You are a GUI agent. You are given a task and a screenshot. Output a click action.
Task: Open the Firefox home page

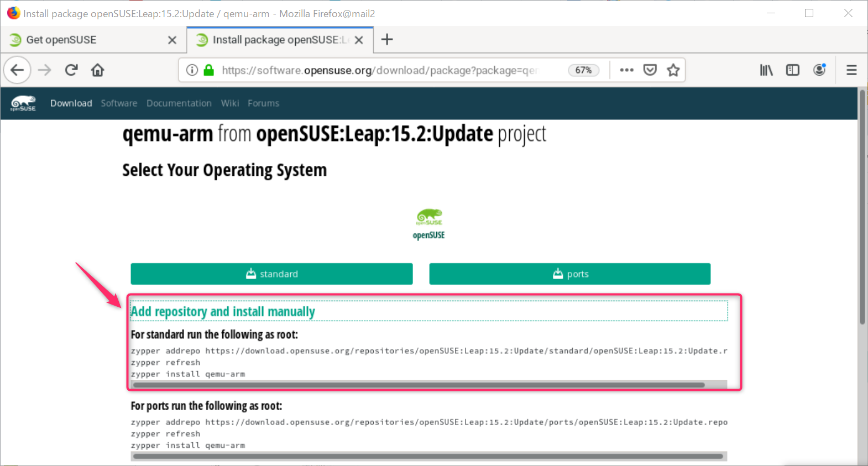click(x=98, y=70)
